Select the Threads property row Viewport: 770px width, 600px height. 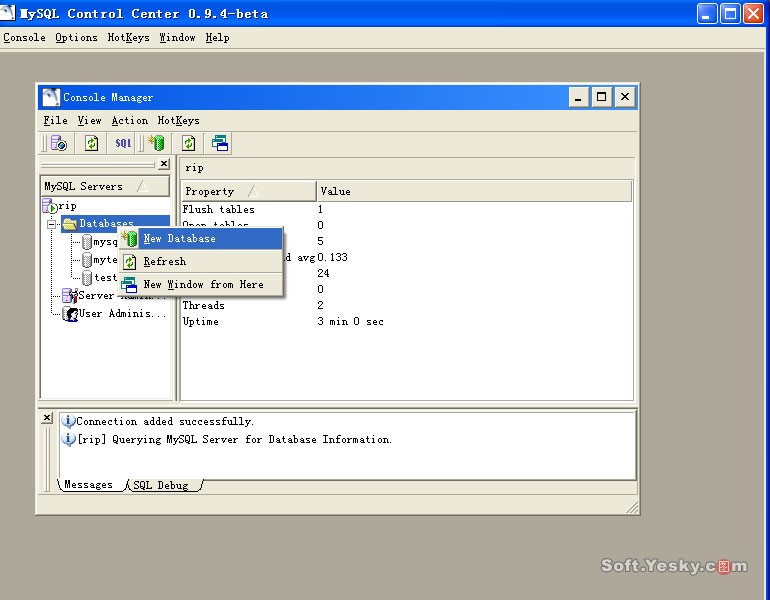(x=203, y=305)
